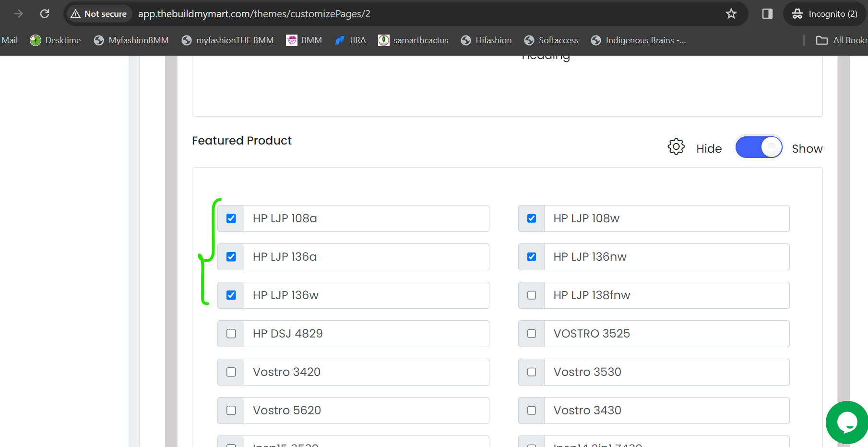Open the Softaccess bookmark
Image resolution: width=868 pixels, height=447 pixels.
click(x=551, y=40)
